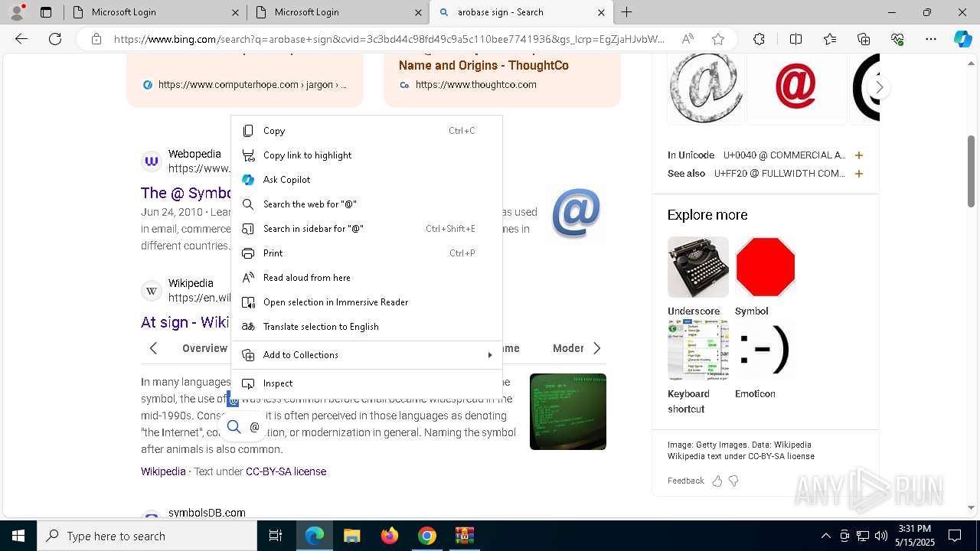The width and height of the screenshot is (980, 551).
Task: Open the computerhope.com jargon link
Action: (x=252, y=85)
